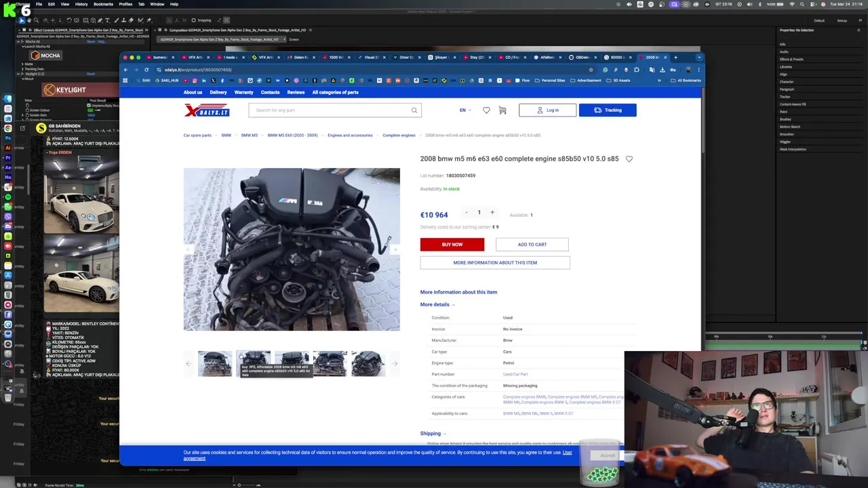Image resolution: width=868 pixels, height=488 pixels.
Task: Open Effects & Presets panel in After Effects
Action: click(x=791, y=59)
